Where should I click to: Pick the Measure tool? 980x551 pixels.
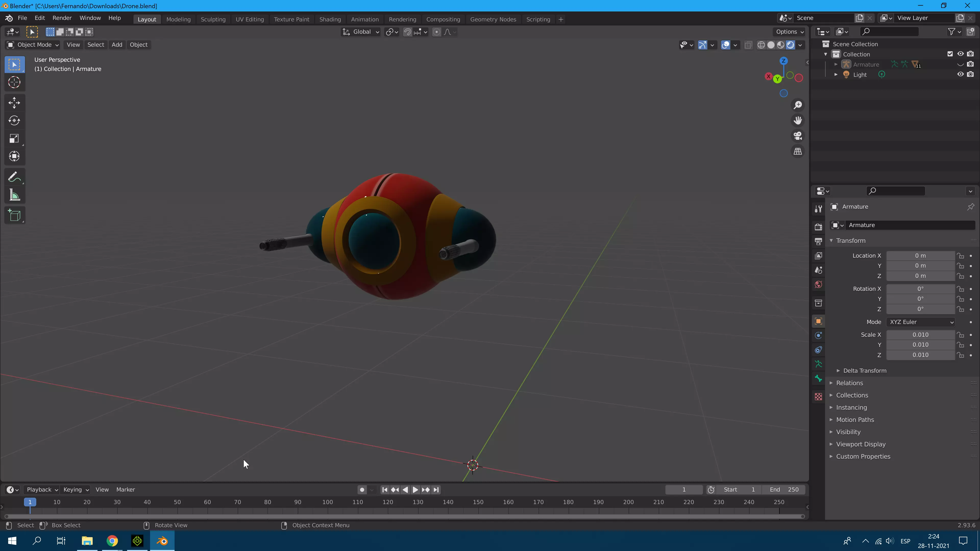click(15, 195)
